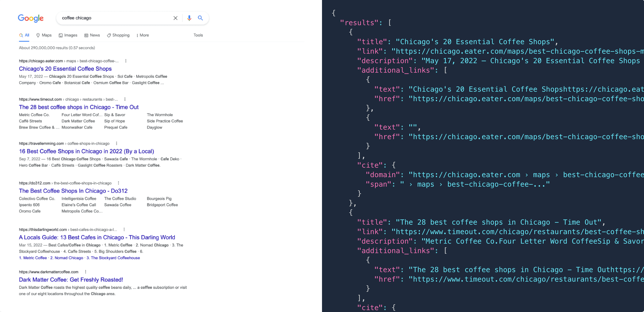Switch to the Images tab

pyautogui.click(x=68, y=35)
